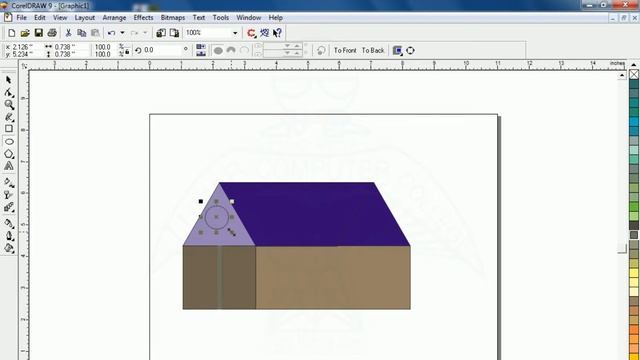Paste from clipboard

pos(95,33)
